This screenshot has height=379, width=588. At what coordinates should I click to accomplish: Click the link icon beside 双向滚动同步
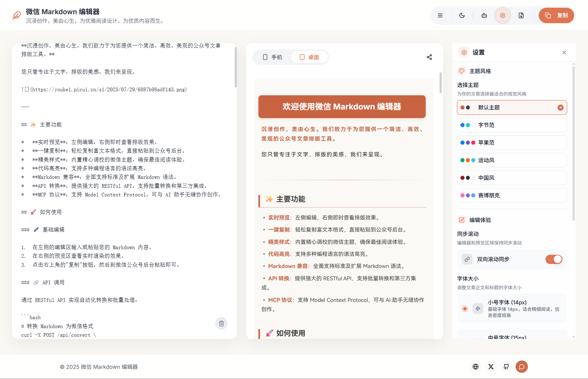pyautogui.click(x=467, y=259)
